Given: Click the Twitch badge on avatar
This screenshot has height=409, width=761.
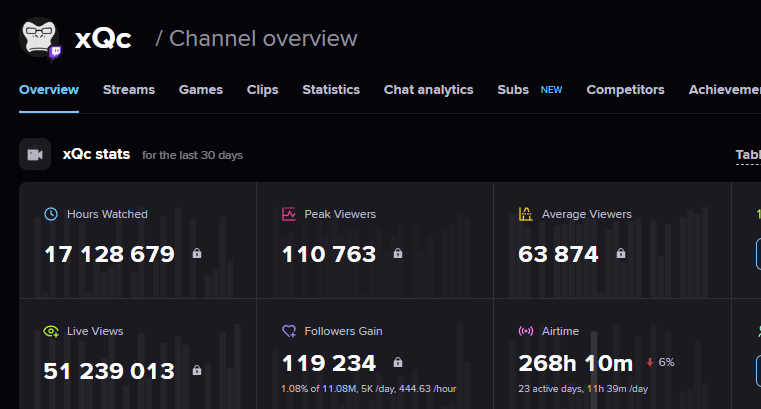Looking at the screenshot, I should click(56, 52).
